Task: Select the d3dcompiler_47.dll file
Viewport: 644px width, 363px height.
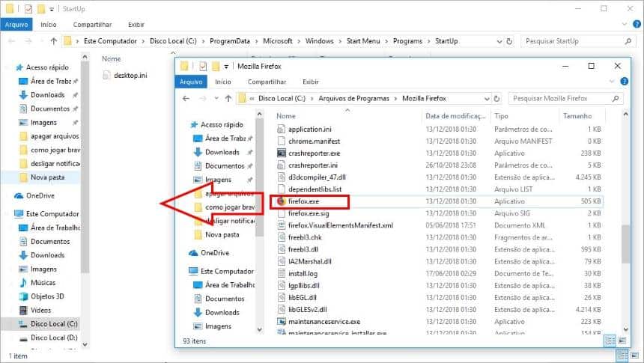Action: [317, 177]
